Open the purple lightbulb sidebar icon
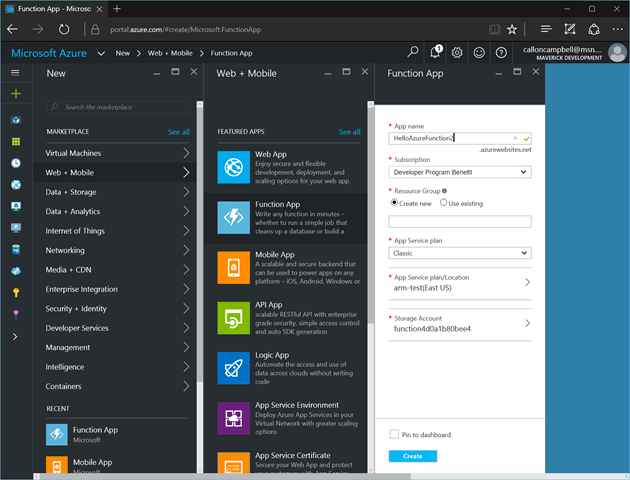This screenshot has width=630, height=480. tap(16, 314)
